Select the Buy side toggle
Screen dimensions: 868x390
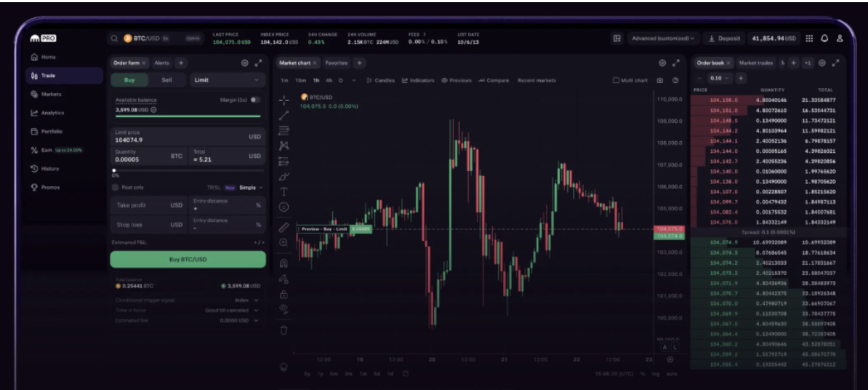tap(129, 80)
